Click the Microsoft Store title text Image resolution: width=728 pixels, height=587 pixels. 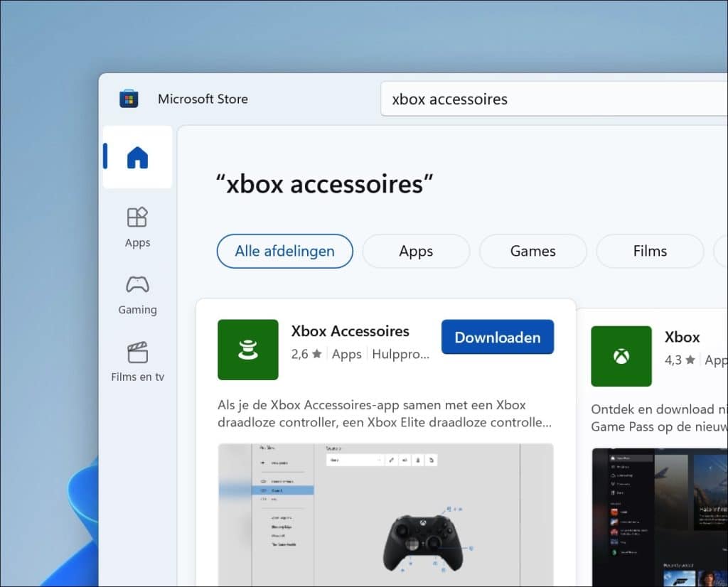tap(203, 99)
